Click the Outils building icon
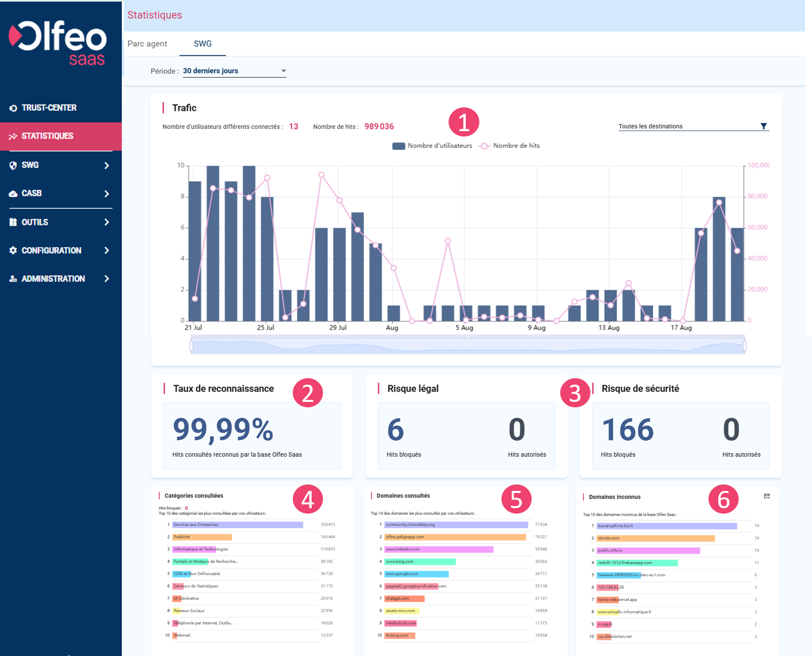Screen dimensions: 812x656 click(x=13, y=222)
